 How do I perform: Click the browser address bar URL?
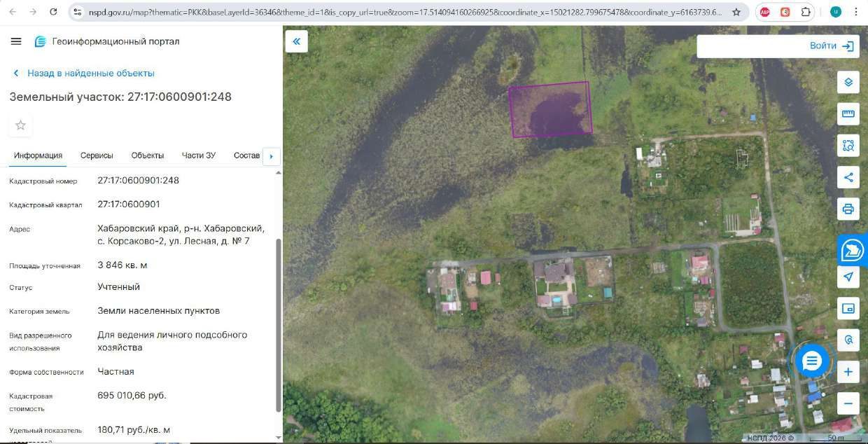pos(405,12)
